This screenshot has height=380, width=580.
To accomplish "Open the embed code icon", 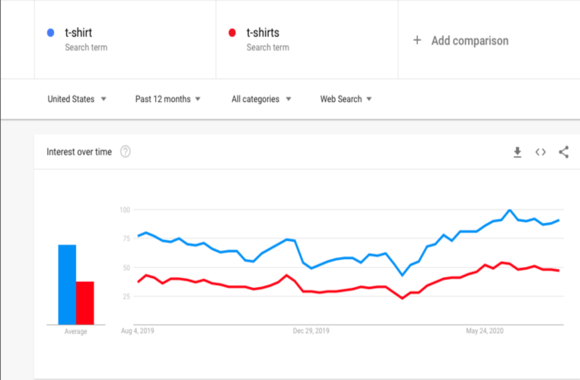I will click(x=540, y=152).
